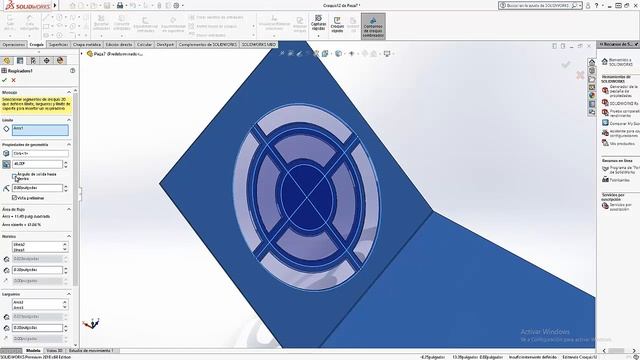Open the ConfigurationManager panel tab
This screenshot has height=360, width=640.
click(33, 61)
